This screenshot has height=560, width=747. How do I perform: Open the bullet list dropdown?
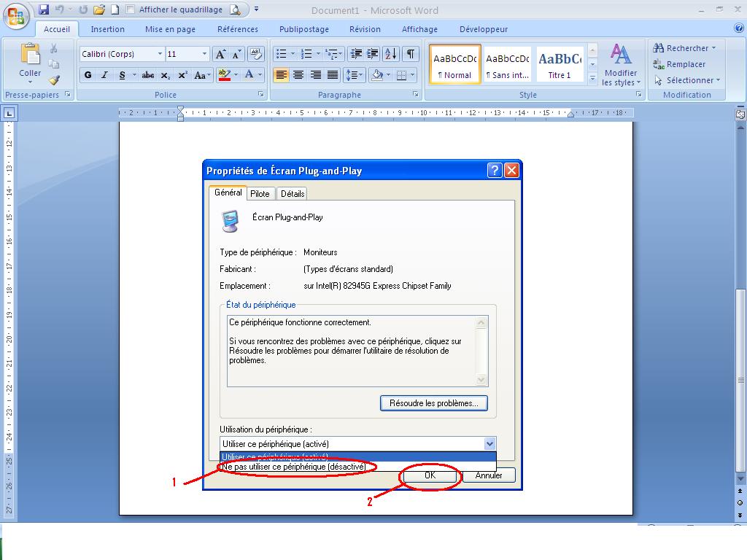[293, 54]
